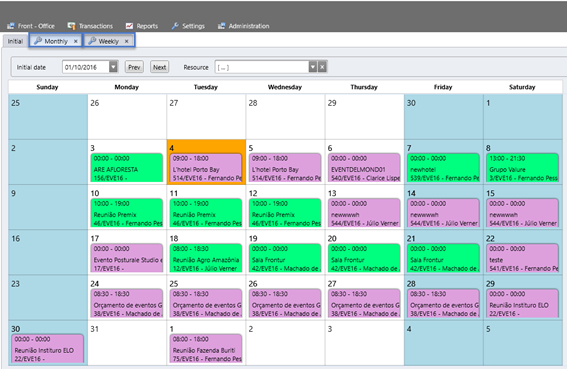This screenshot has height=369, width=567.
Task: Click the Wednesday 28 day cell
Action: pyautogui.click(x=285, y=117)
